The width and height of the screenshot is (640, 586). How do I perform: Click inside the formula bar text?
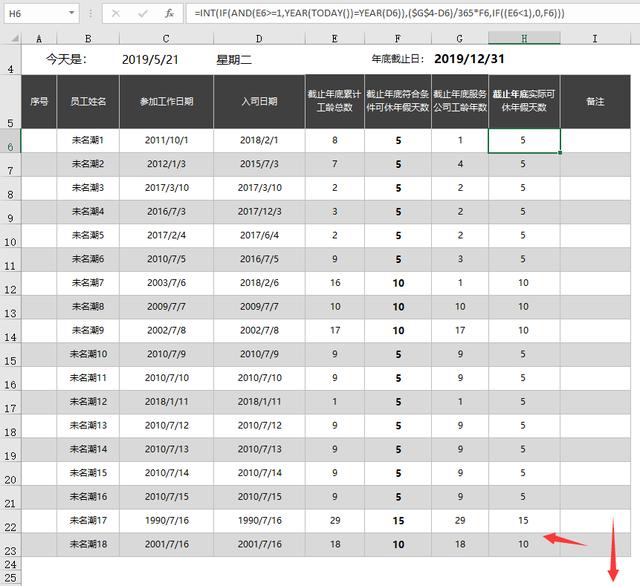click(x=400, y=15)
